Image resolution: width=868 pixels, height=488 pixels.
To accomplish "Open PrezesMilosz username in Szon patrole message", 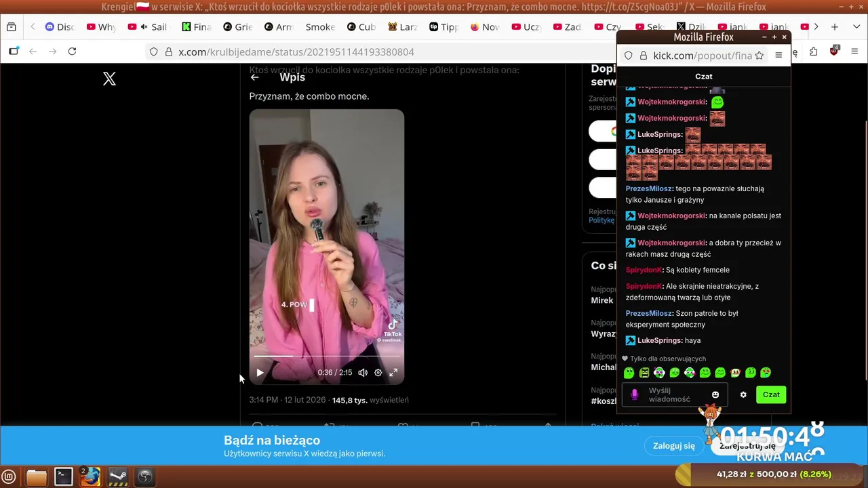I will click(648, 313).
